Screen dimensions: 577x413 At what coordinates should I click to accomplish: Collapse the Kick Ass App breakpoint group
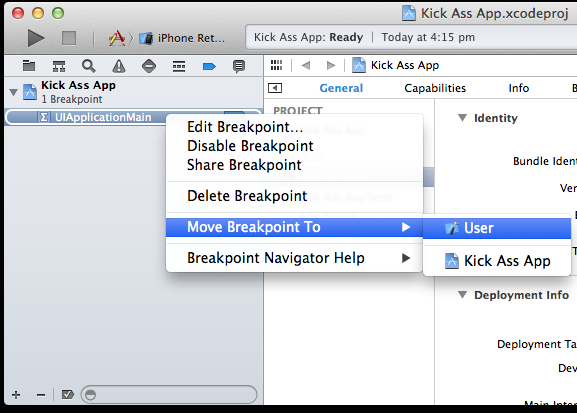[13, 92]
